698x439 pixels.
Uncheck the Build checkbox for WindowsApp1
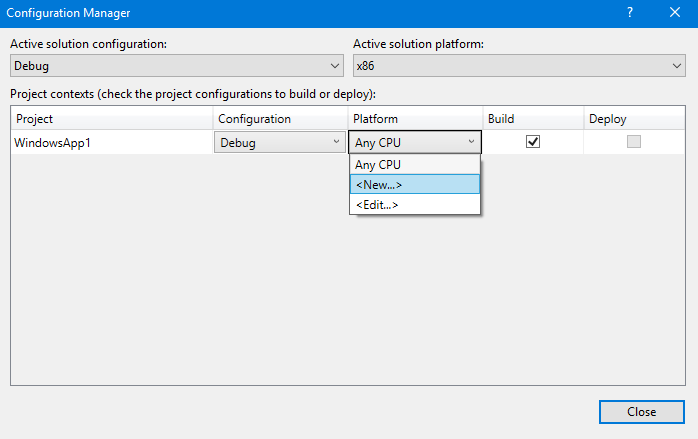pyautogui.click(x=533, y=142)
